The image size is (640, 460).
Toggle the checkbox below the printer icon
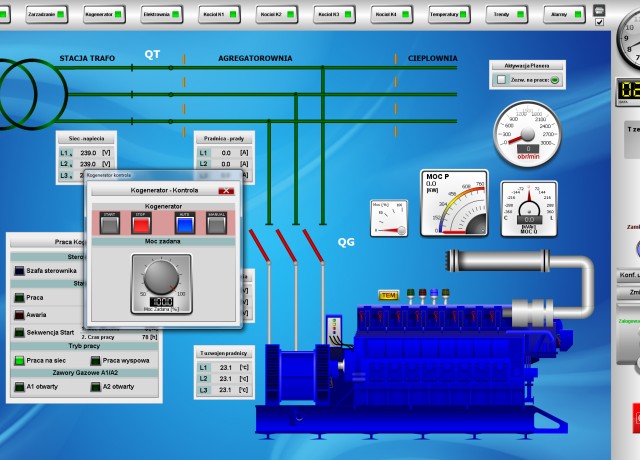pyautogui.click(x=599, y=22)
